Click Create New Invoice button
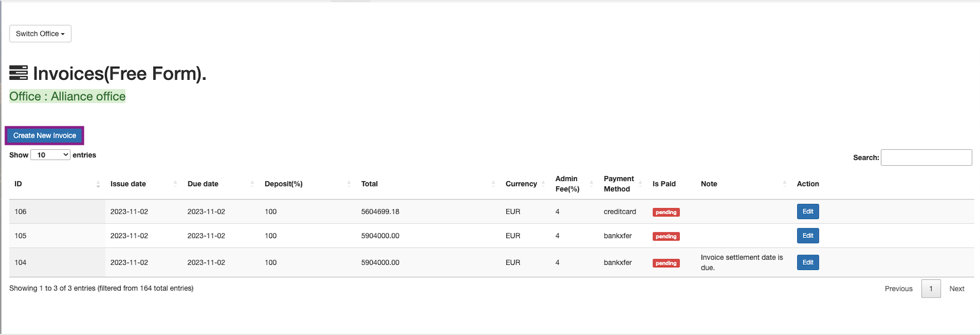Screen dimensions: 980x335 (x=45, y=136)
